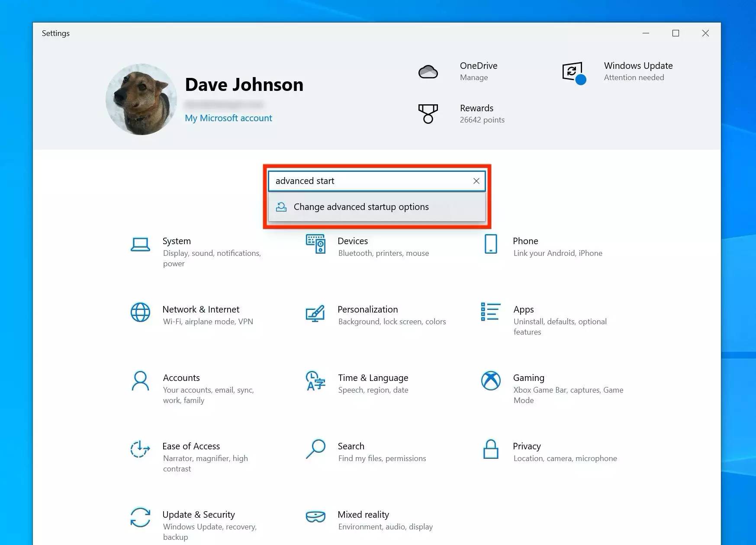The height and width of the screenshot is (545, 756).
Task: Select Change advanced startup options suggestion
Action: [x=361, y=207]
